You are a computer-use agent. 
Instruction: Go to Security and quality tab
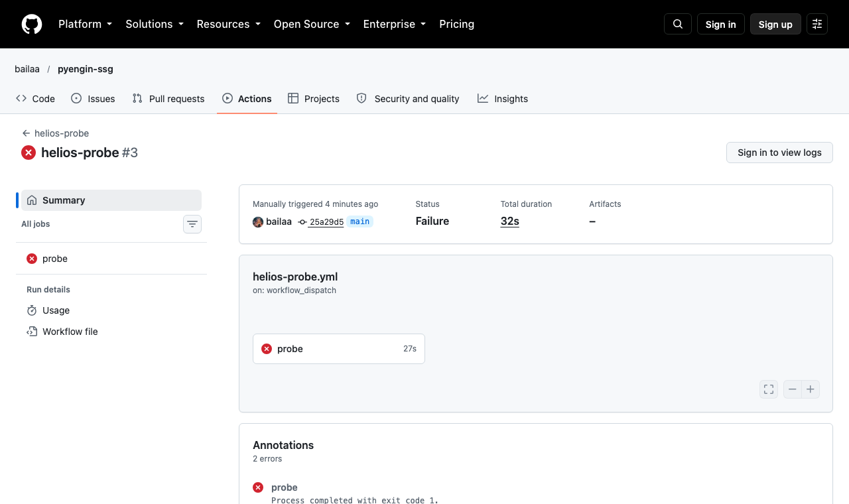pos(408,99)
